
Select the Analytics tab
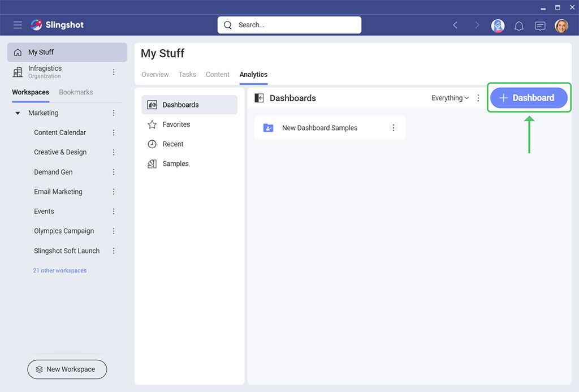[253, 74]
